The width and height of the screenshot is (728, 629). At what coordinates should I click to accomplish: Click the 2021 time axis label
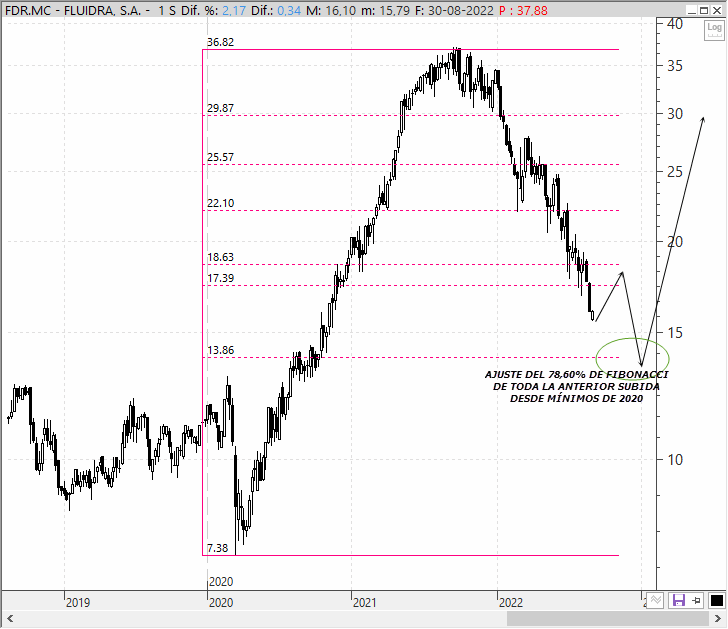point(365,603)
